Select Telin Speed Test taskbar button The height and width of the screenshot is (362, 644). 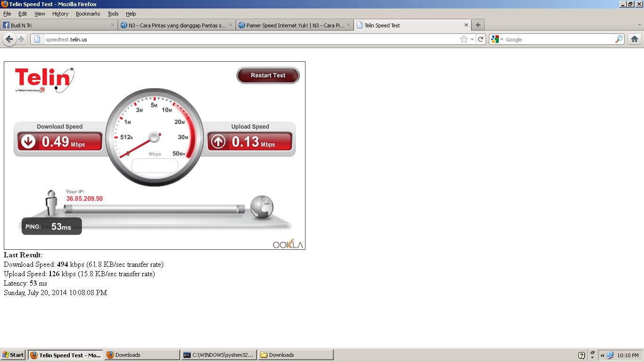coord(65,355)
